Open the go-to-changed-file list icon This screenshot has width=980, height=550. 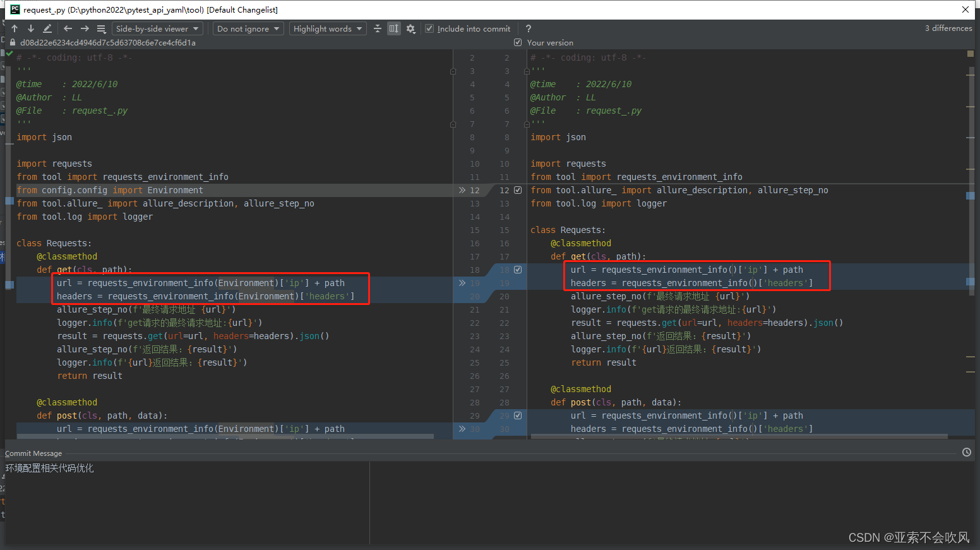[x=101, y=28]
